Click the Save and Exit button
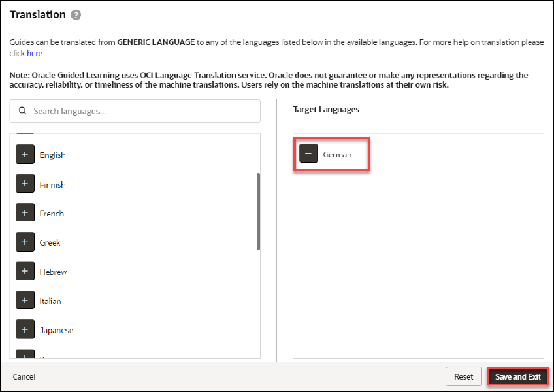554x392 pixels. 518,376
